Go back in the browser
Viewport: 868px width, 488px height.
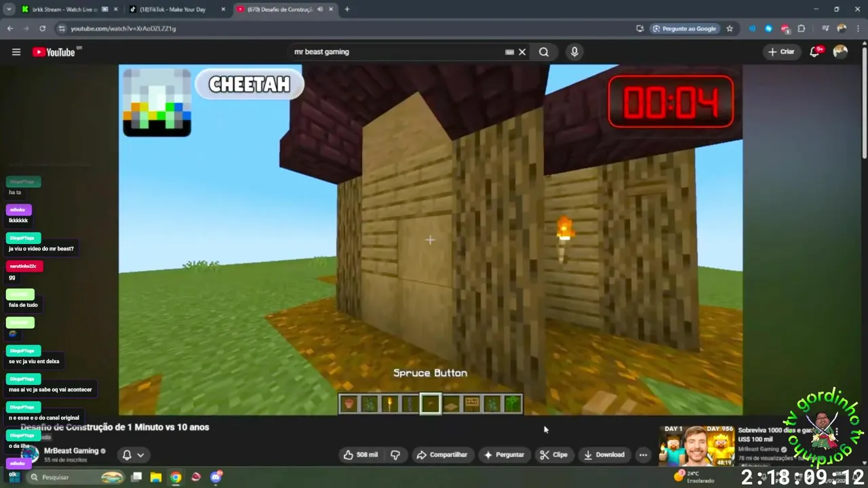(x=10, y=28)
